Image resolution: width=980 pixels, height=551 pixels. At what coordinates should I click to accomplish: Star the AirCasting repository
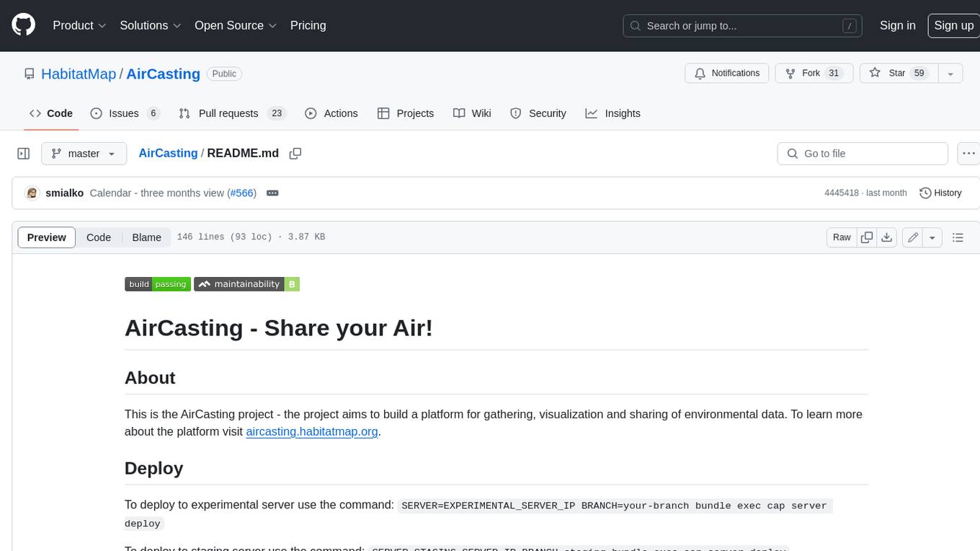pyautogui.click(x=899, y=74)
